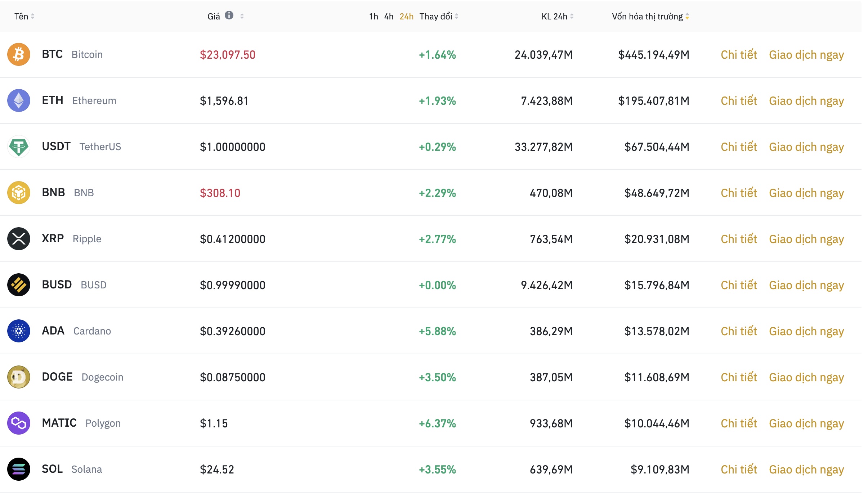Click the BNB price $308.10
The image size is (868, 494).
(220, 193)
